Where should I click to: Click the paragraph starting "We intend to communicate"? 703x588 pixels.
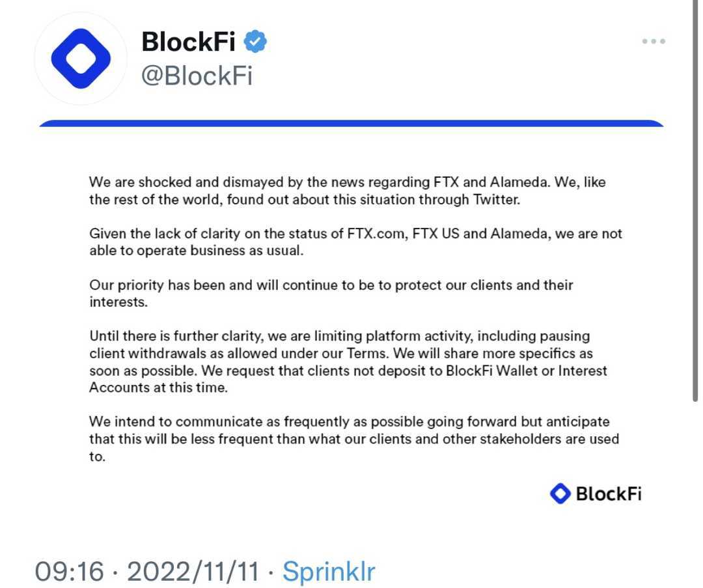pyautogui.click(x=353, y=438)
